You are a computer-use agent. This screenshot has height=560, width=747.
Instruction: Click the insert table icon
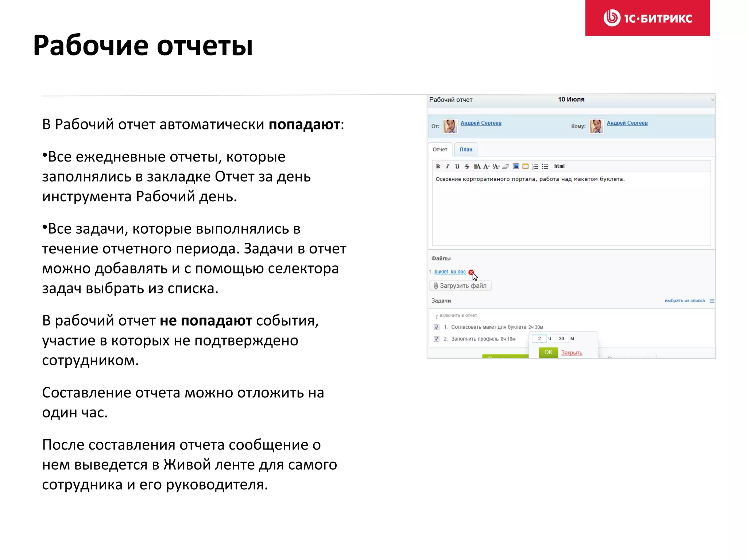pos(525,166)
